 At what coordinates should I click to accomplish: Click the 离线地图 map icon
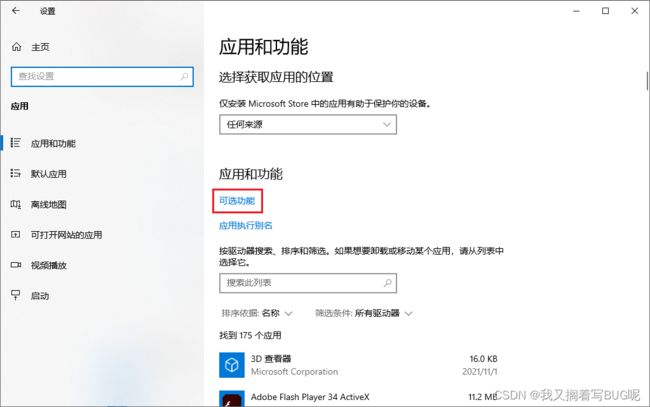[x=15, y=204]
